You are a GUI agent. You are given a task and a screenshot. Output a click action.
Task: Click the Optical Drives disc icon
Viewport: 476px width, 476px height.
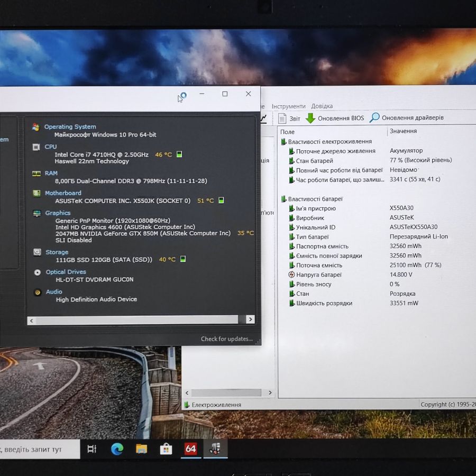(38, 272)
